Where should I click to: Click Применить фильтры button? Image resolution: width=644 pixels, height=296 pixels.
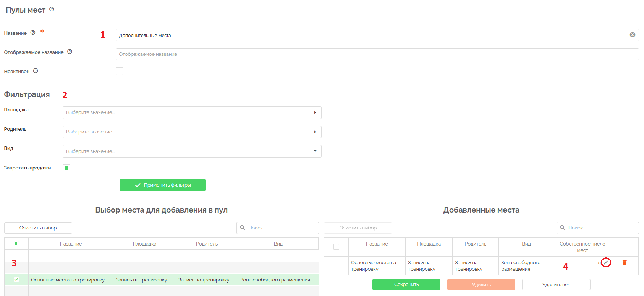point(163,185)
